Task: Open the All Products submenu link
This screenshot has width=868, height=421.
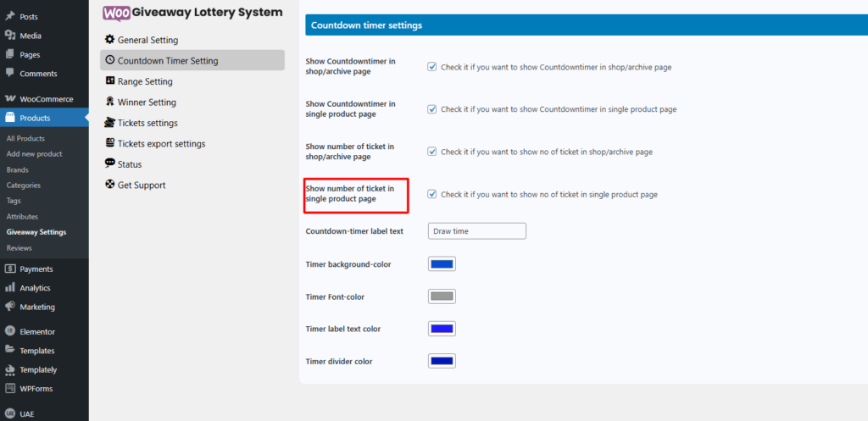Action: coord(25,138)
